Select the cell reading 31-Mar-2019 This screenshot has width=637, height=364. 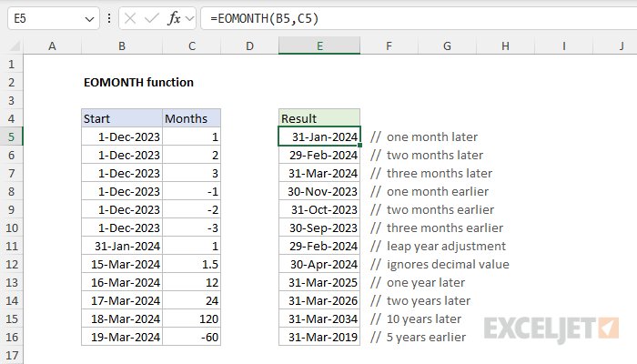pyautogui.click(x=319, y=337)
